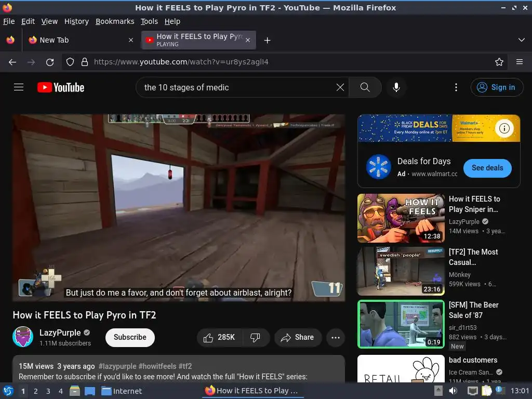Click the #lazypurple hashtag
The image size is (532, 399).
[x=117, y=366]
